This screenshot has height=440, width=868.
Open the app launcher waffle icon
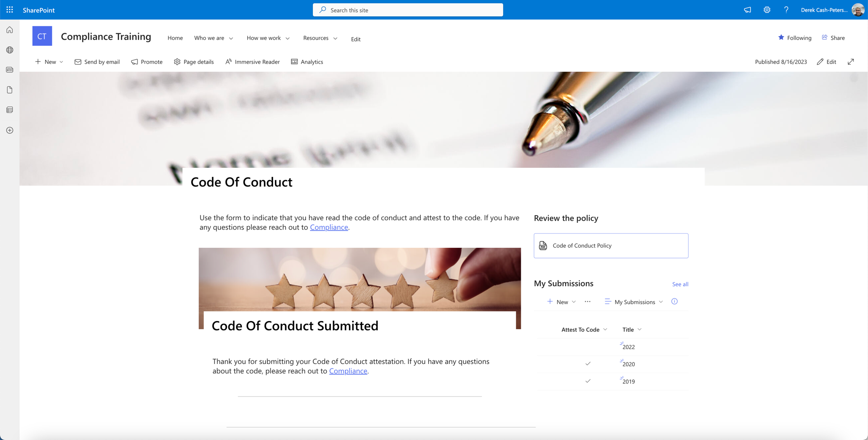[x=9, y=9]
